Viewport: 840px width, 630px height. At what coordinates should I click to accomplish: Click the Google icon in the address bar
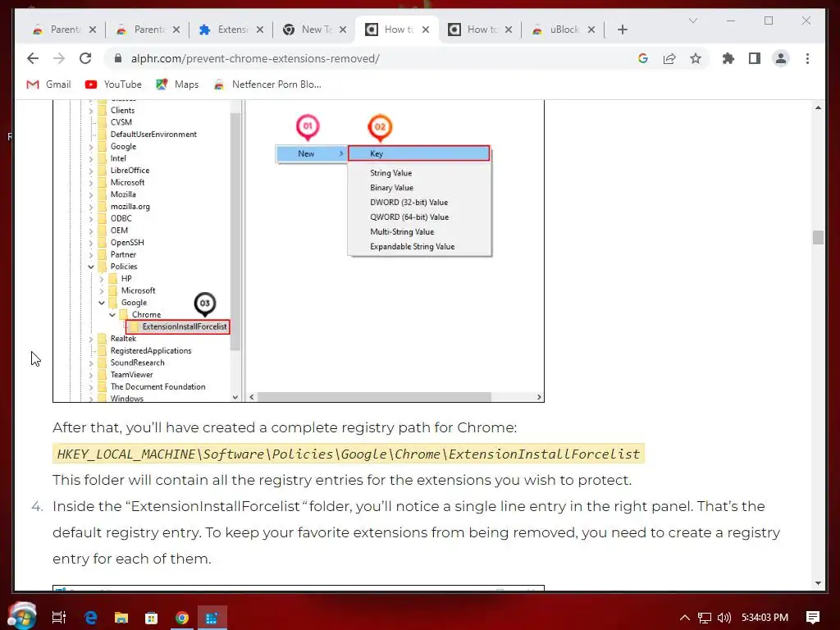(643, 58)
